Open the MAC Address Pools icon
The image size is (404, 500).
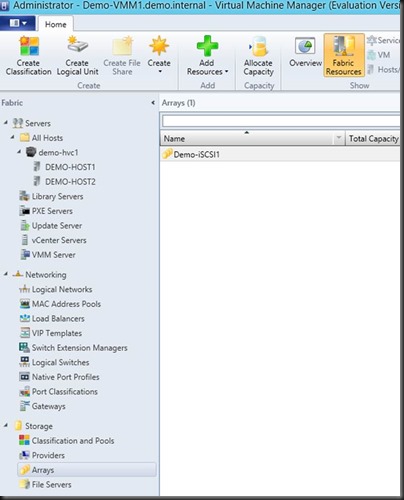25,304
